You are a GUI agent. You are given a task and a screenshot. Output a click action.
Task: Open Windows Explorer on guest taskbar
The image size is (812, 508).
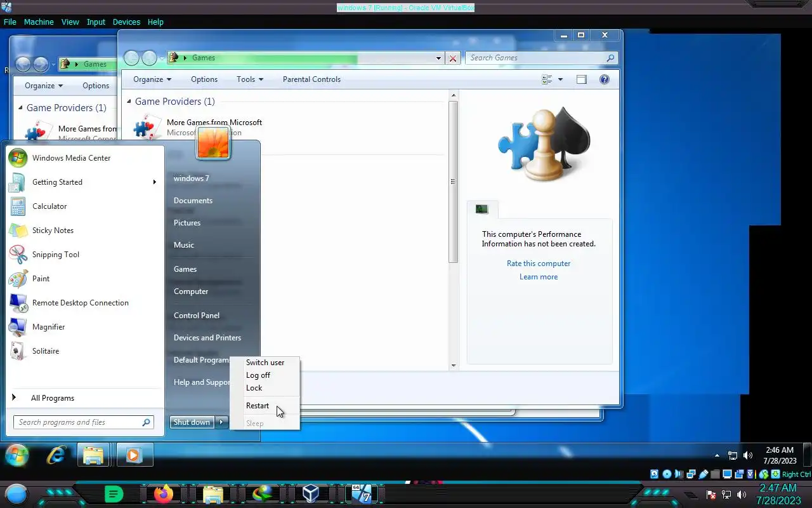coord(94,455)
